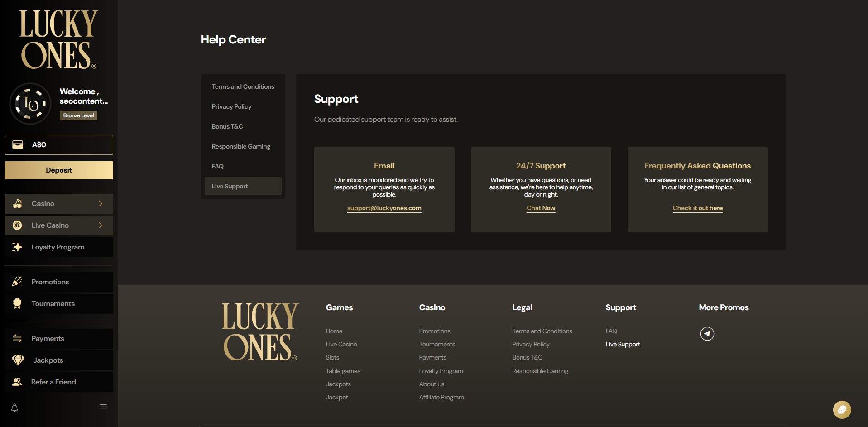Click footer Home link

pos(334,331)
